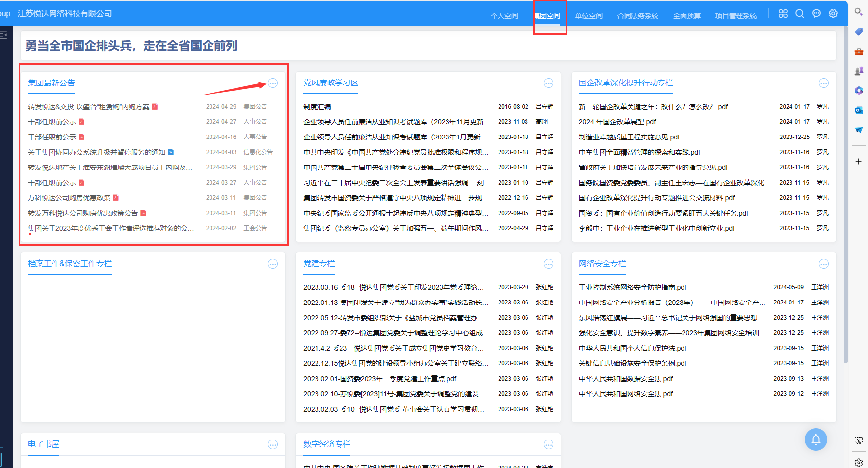Expand more options for 集团最新公告 panel

(273, 83)
